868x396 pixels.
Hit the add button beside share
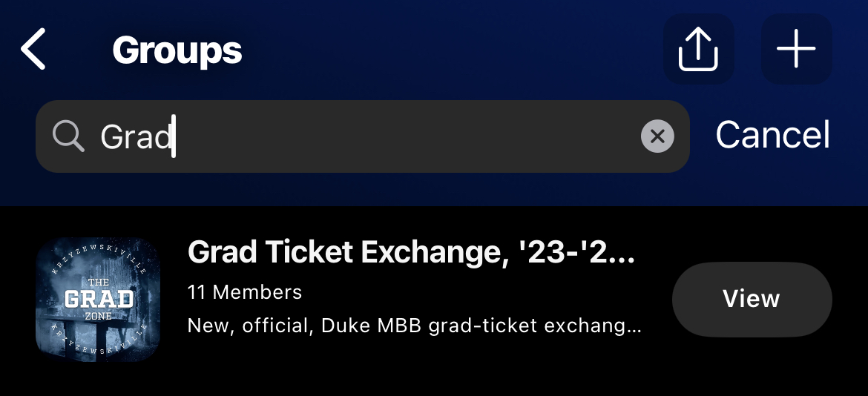(x=796, y=49)
